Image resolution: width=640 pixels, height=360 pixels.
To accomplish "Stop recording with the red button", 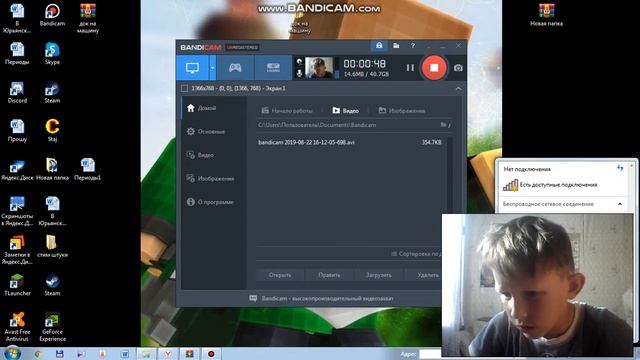I will coord(434,68).
